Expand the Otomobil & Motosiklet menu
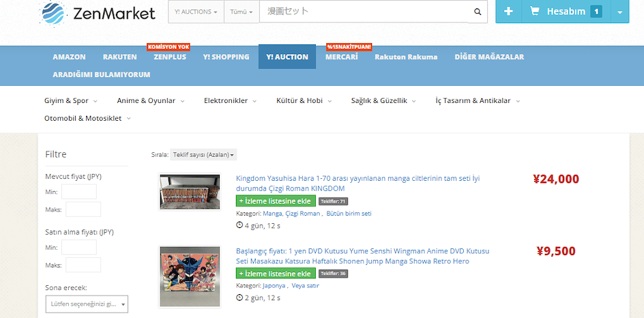644x318 pixels. coord(87,118)
